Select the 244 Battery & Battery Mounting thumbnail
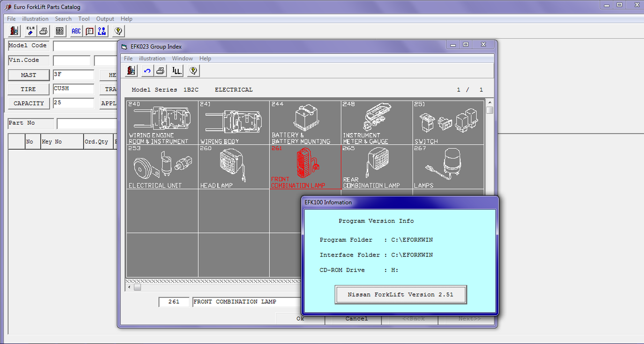Image resolution: width=644 pixels, height=344 pixels. click(305, 123)
